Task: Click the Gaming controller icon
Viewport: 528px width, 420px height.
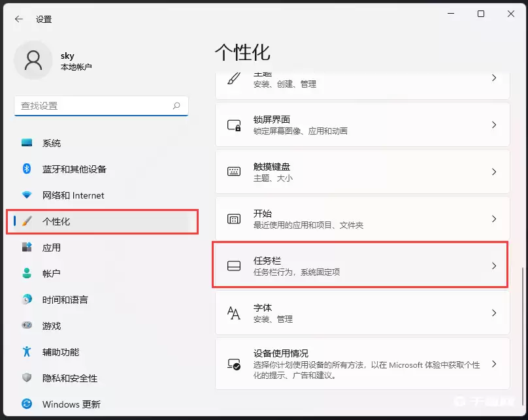Action: tap(27, 325)
